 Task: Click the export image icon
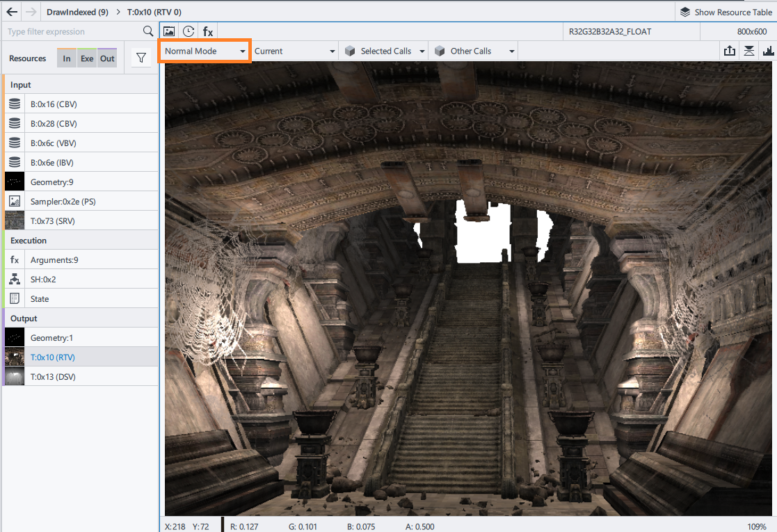pyautogui.click(x=730, y=51)
